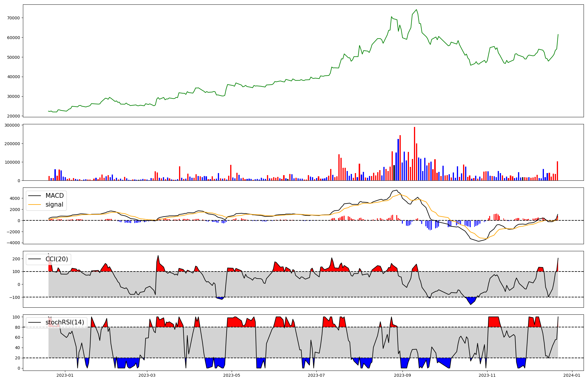Click the 2024-01 x-axis date label
The height and width of the screenshot is (382, 588).
572,375
